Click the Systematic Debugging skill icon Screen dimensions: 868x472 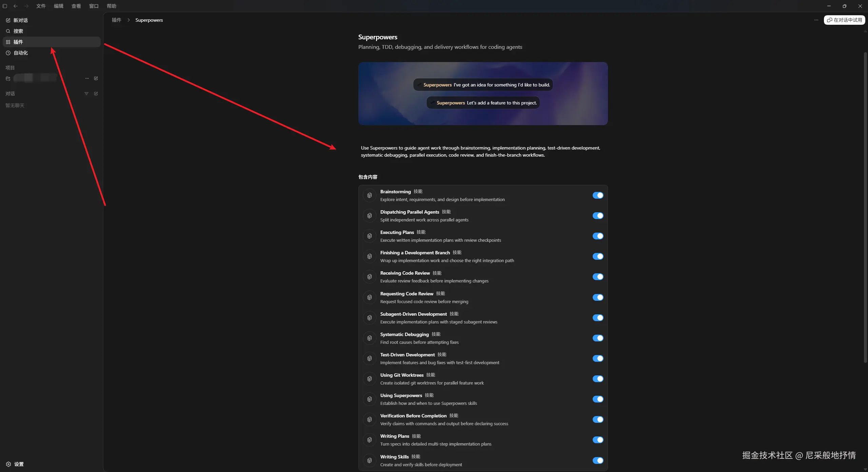(x=370, y=338)
